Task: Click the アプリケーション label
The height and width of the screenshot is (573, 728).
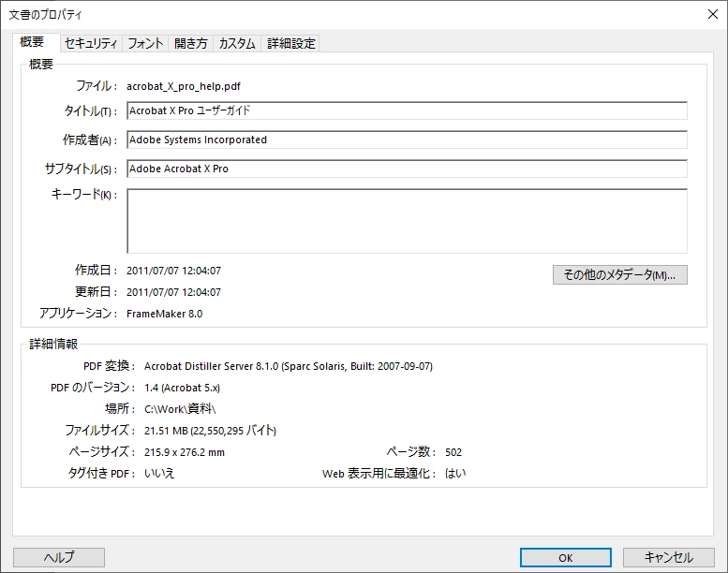Action: [x=78, y=313]
